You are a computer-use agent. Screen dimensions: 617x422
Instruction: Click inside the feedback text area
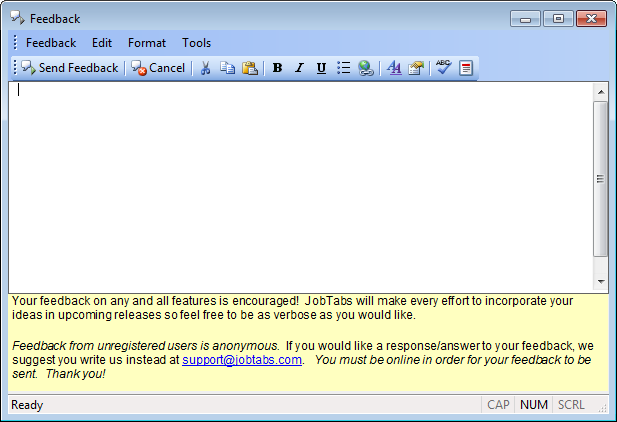[x=301, y=187]
